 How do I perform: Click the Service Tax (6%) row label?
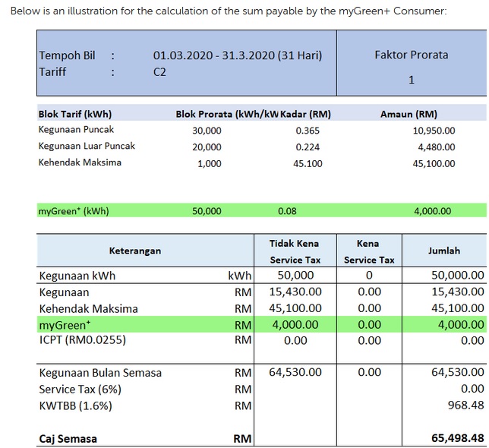(x=80, y=390)
